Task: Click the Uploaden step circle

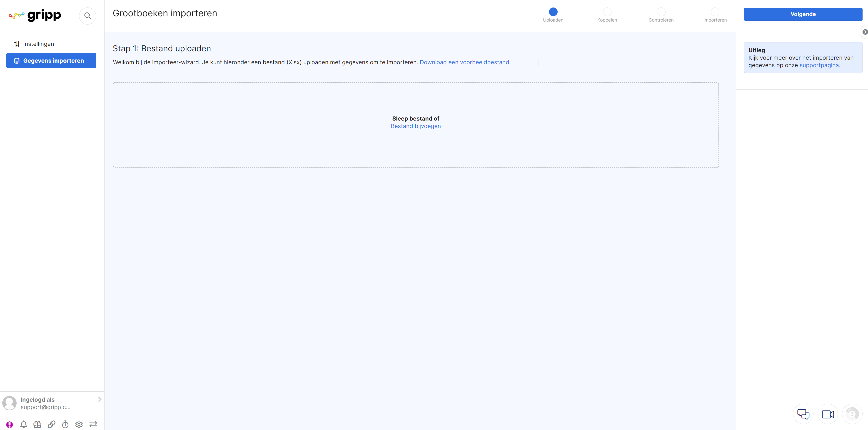Action: pyautogui.click(x=553, y=12)
